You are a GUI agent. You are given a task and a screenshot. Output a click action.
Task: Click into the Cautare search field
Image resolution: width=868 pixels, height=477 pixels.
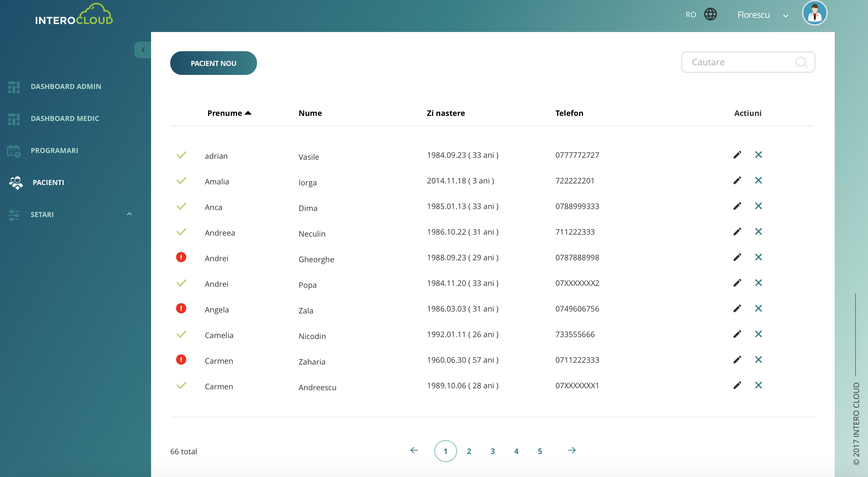(x=738, y=62)
